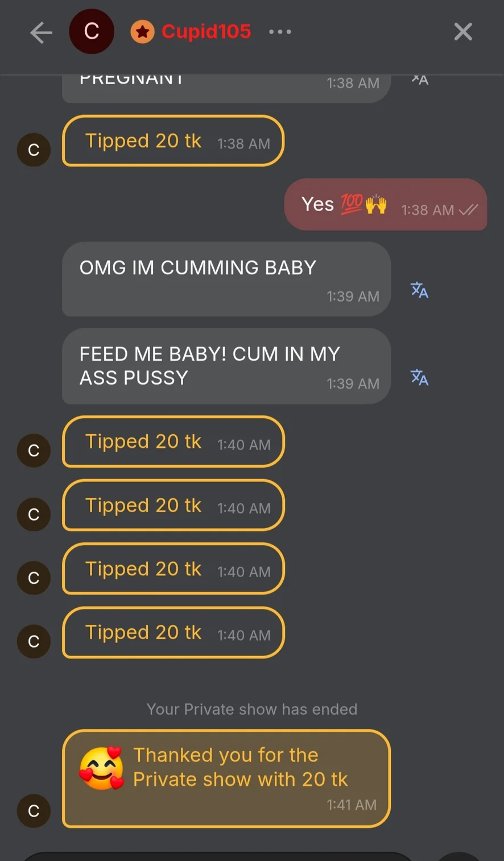Tap the double-check read receipt marks

tap(468, 210)
